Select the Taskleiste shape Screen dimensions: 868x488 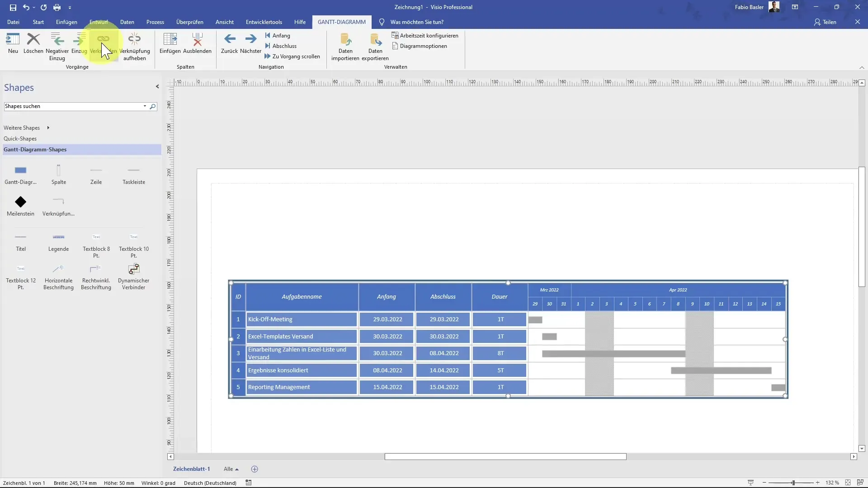tap(134, 174)
